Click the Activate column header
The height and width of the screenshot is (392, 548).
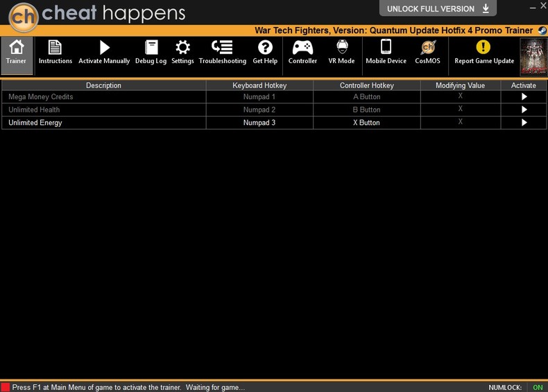[x=524, y=85]
